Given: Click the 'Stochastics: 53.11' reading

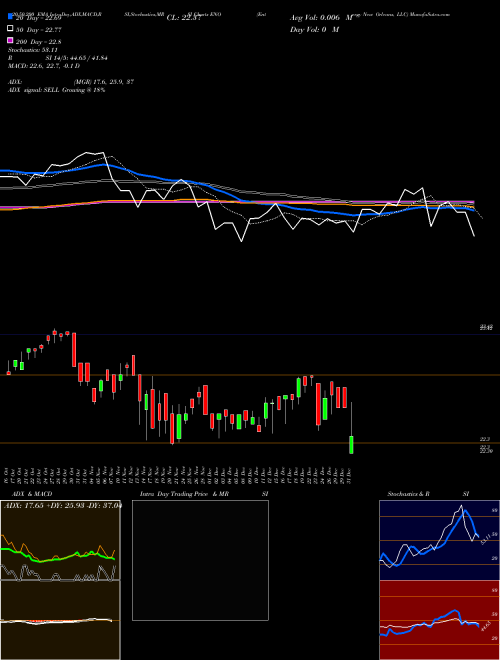Looking at the screenshot, I should (32, 50).
